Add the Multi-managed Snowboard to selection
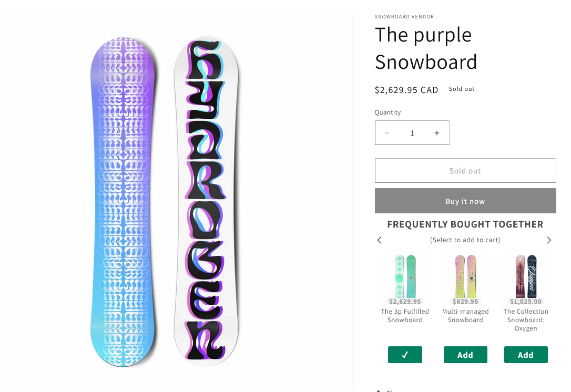The image size is (571, 392). [465, 355]
